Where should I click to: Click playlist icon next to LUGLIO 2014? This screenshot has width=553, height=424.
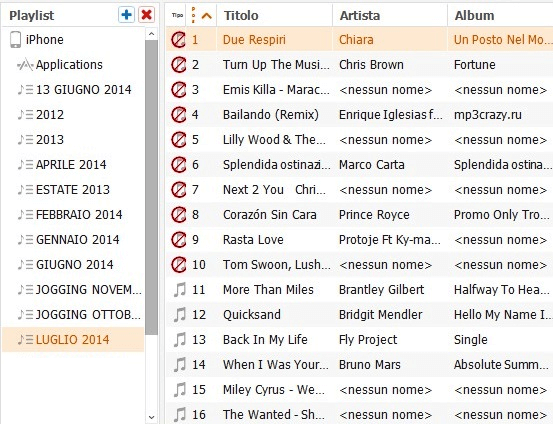tap(25, 340)
